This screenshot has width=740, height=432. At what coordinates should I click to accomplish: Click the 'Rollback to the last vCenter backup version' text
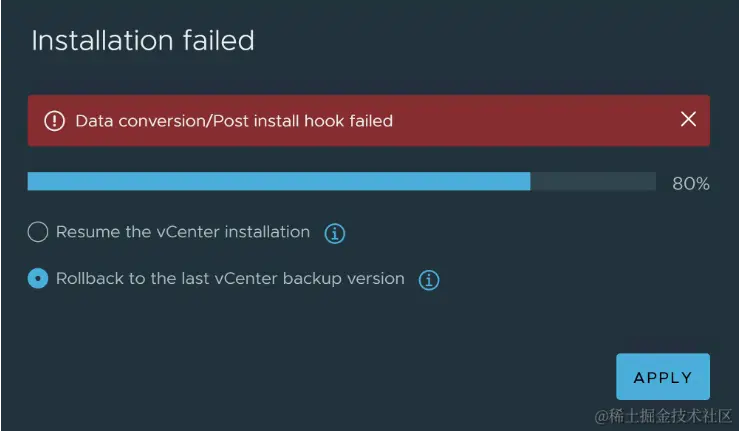coord(230,279)
